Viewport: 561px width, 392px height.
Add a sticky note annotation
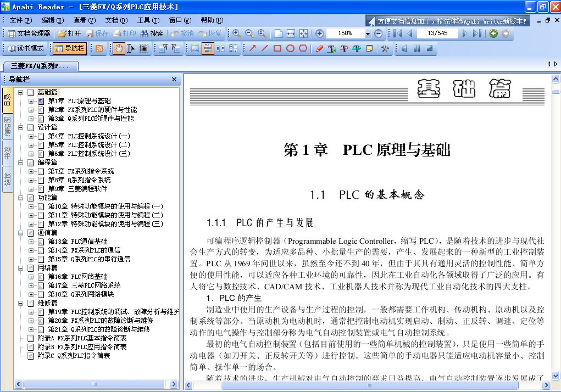[x=369, y=48]
